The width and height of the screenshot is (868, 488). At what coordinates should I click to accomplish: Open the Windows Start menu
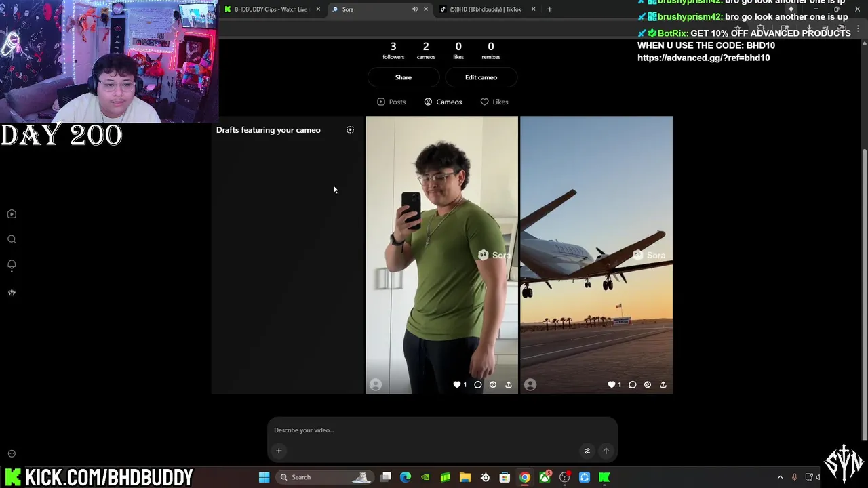click(x=264, y=477)
